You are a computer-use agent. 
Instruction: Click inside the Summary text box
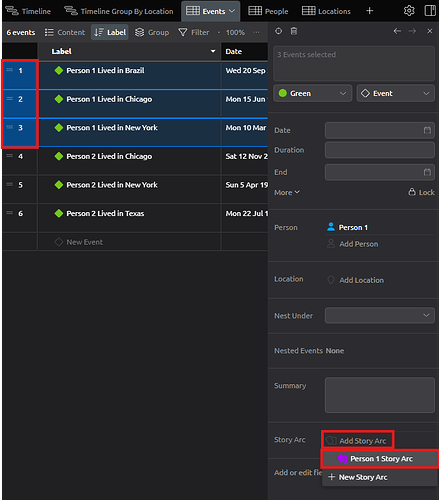click(380, 395)
